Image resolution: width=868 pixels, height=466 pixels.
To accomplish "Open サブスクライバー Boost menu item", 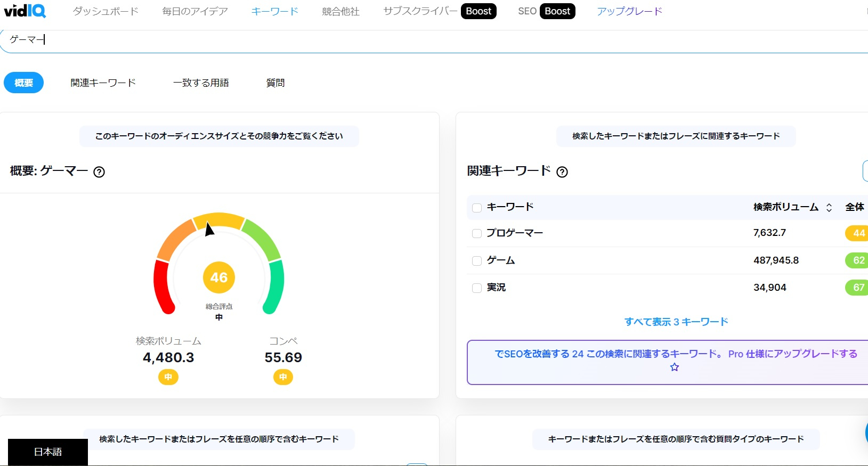I will 440,11.
